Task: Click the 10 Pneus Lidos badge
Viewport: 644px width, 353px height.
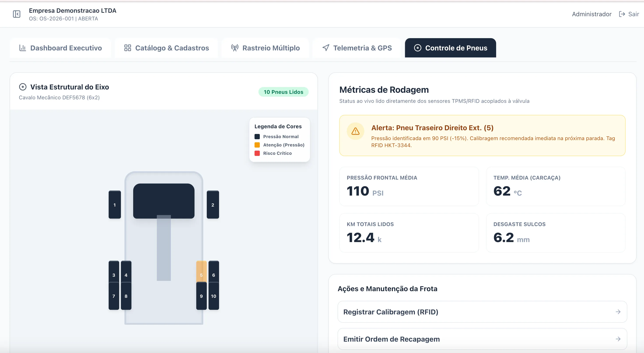Action: pos(283,92)
